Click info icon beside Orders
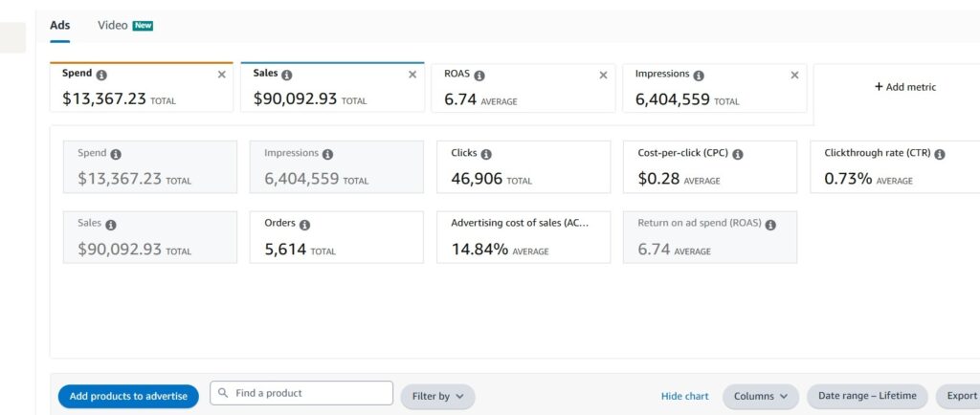 (304, 225)
